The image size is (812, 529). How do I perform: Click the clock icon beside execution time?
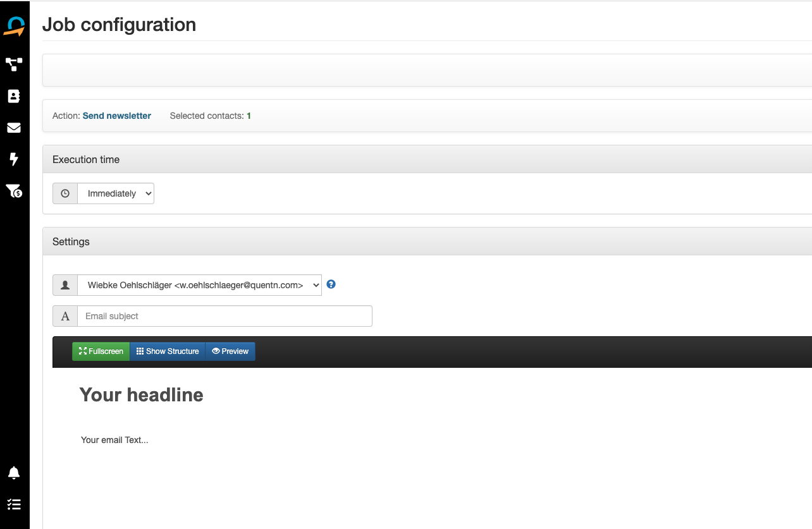65,194
